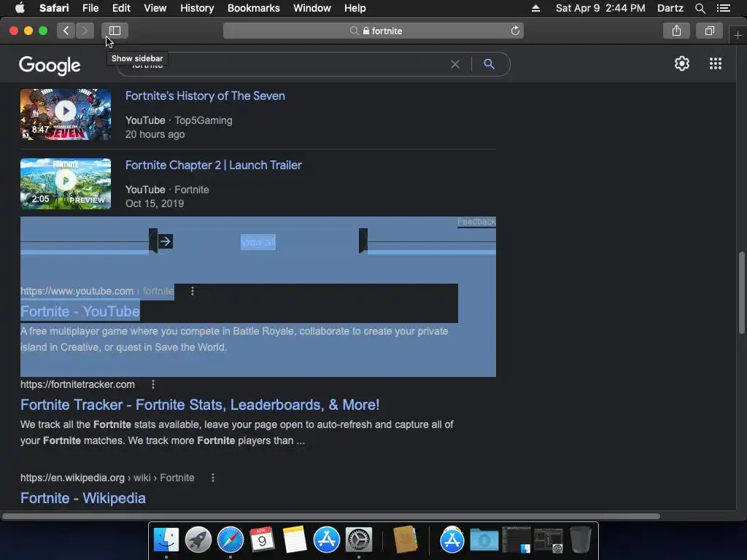Play History of The Seven thumbnail
This screenshot has height=560, width=747.
point(65,114)
